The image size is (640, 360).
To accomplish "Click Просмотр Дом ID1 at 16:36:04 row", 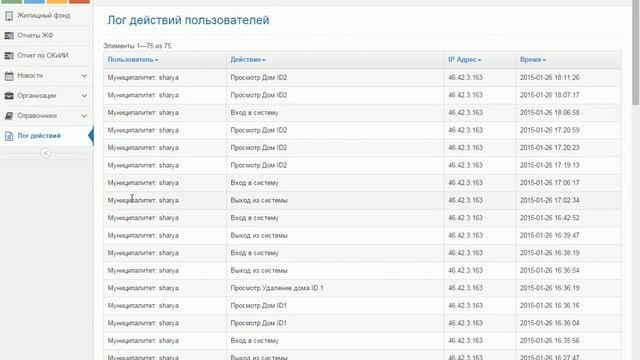I will [x=258, y=323].
